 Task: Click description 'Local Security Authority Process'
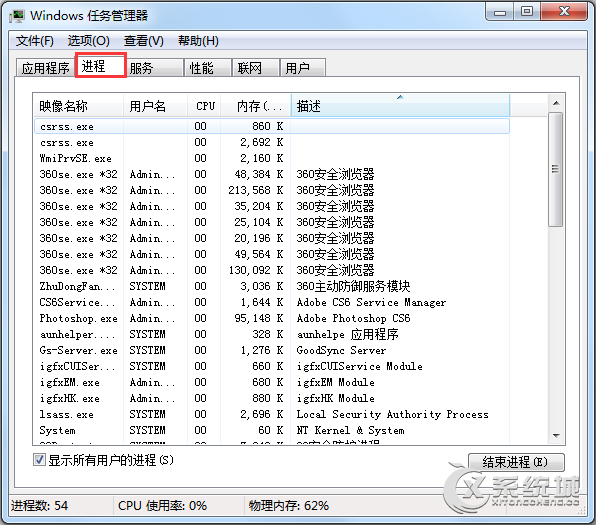click(x=393, y=414)
